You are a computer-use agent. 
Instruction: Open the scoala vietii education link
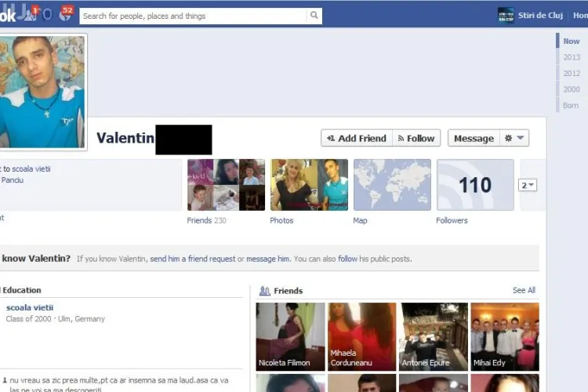(30, 307)
